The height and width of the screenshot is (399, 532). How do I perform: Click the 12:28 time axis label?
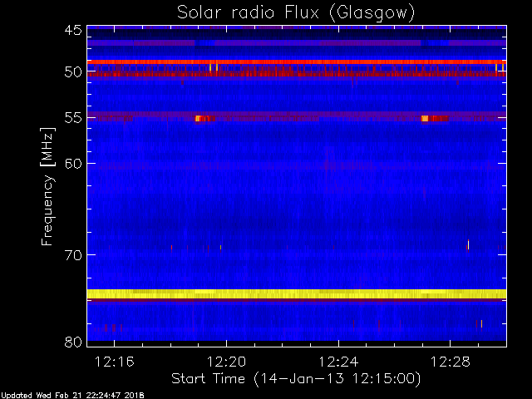(451, 362)
